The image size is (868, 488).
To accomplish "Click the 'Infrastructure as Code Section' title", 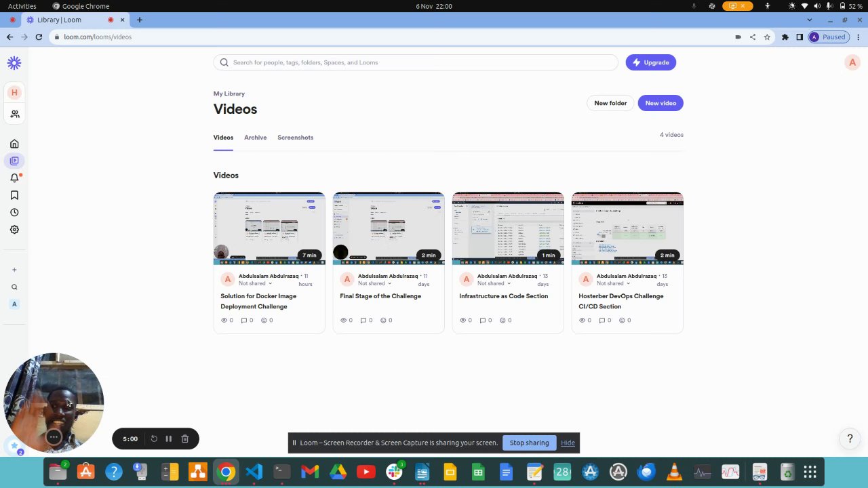I will (503, 296).
